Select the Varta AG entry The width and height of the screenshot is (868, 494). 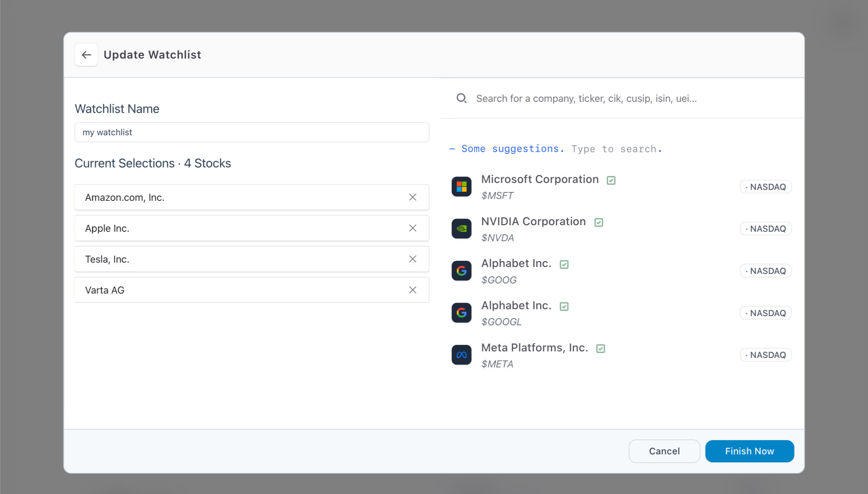tap(252, 290)
